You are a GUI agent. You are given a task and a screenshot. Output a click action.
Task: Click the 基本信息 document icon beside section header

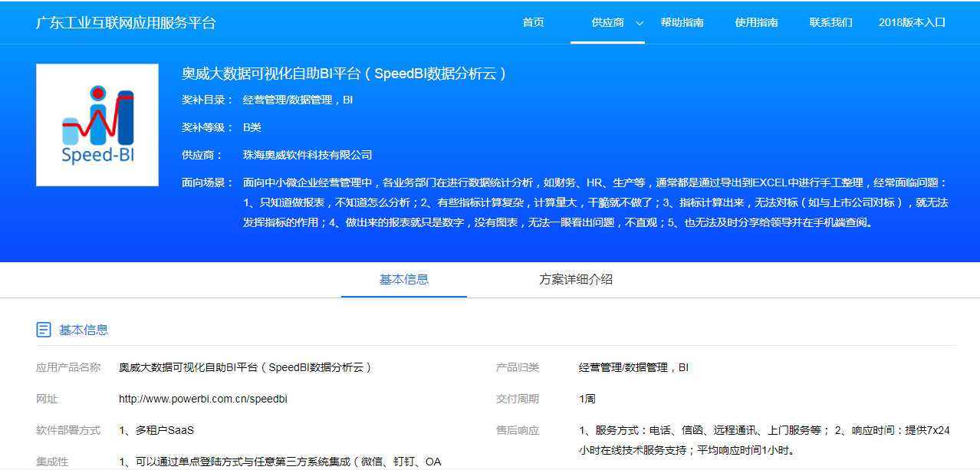point(42,329)
